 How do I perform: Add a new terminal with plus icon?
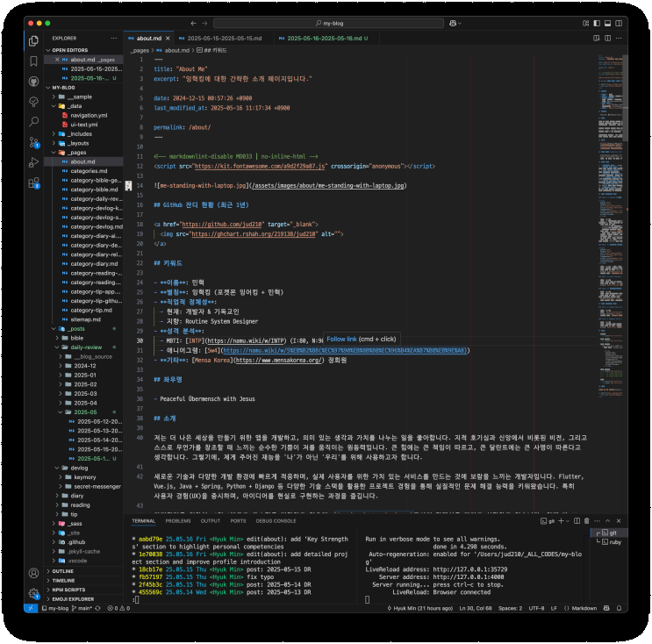[x=561, y=521]
